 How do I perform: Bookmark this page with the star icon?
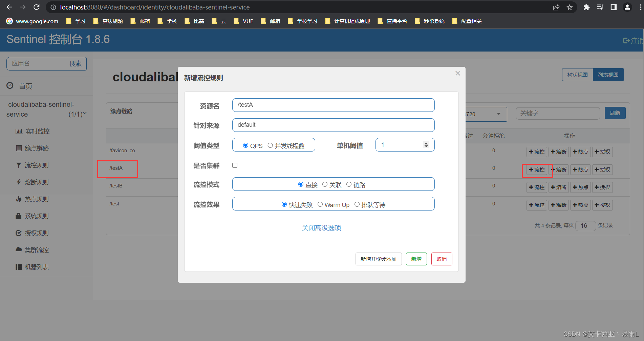coord(570,7)
